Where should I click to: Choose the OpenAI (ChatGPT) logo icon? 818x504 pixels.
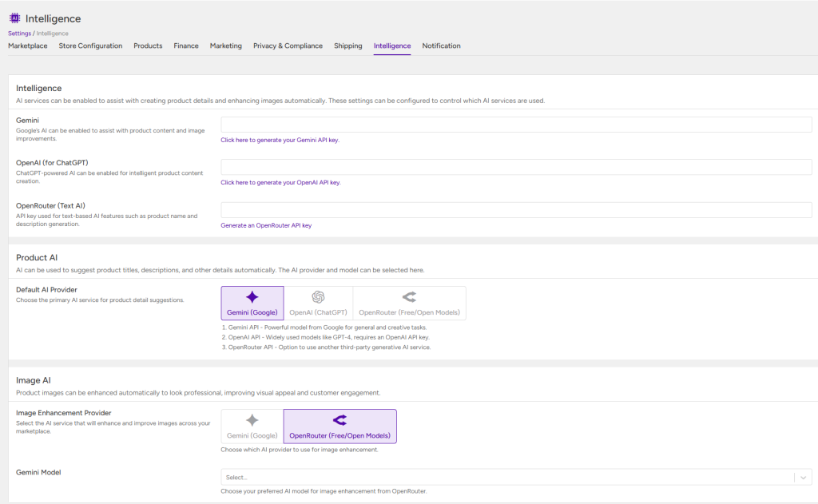[318, 297]
